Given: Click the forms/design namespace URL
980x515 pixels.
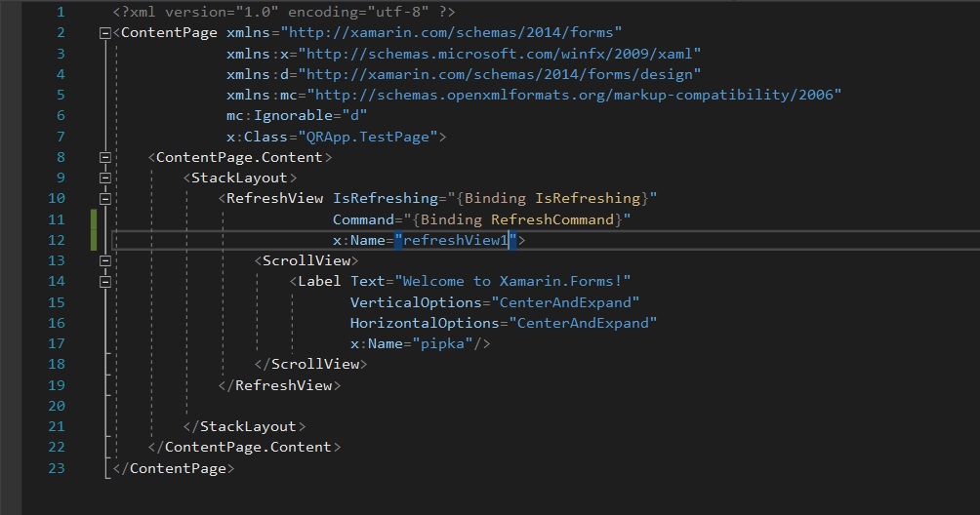Looking at the screenshot, I should pos(499,74).
